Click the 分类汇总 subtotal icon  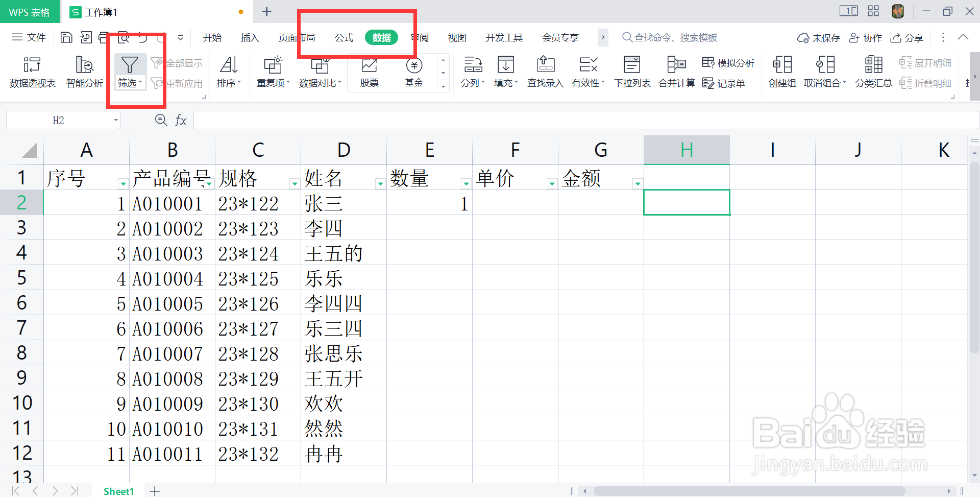point(873,72)
